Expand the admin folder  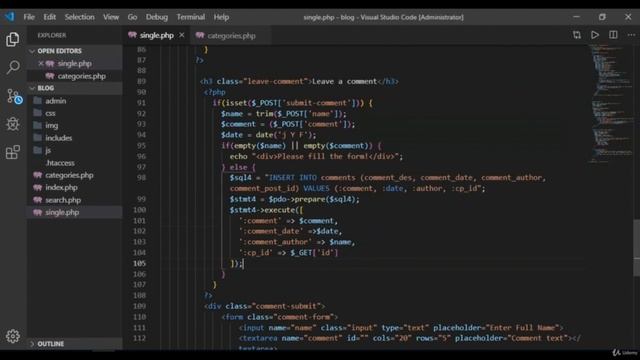pyautogui.click(x=56, y=101)
